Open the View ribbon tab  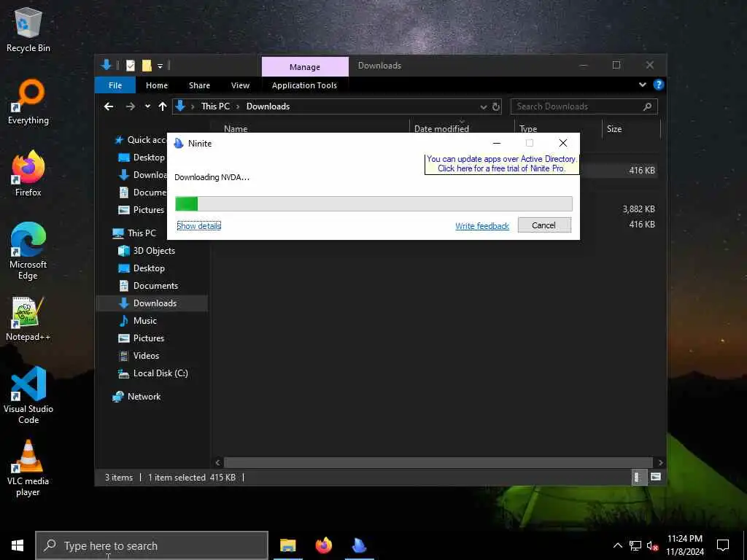[240, 85]
